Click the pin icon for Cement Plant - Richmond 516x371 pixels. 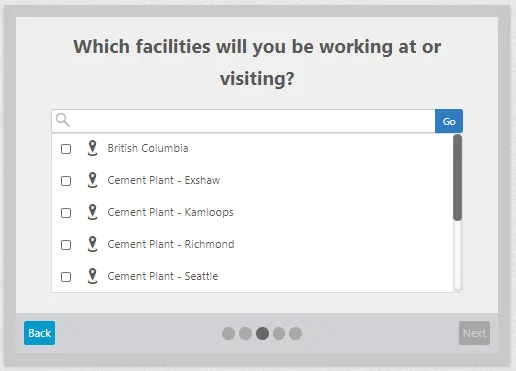tap(92, 244)
